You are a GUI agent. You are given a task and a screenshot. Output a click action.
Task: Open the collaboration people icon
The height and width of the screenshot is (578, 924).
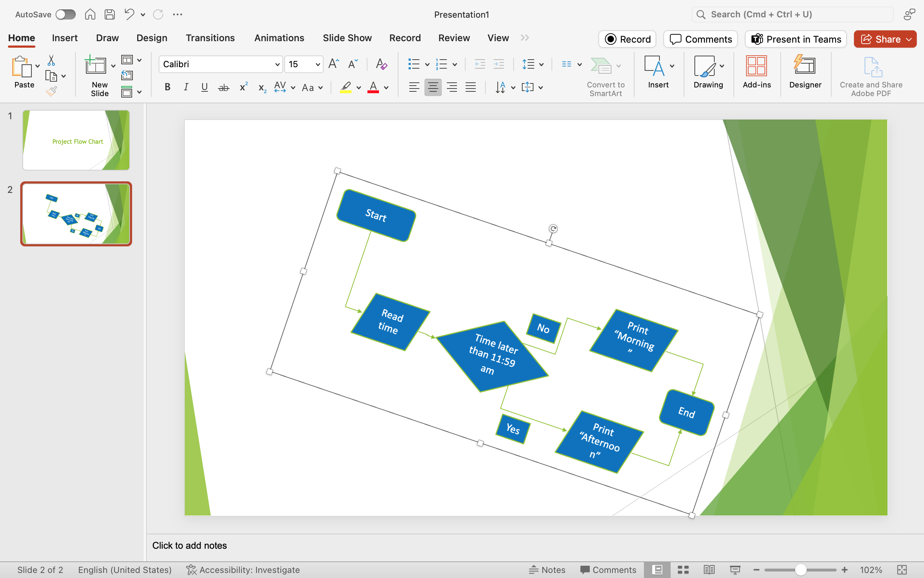point(910,14)
